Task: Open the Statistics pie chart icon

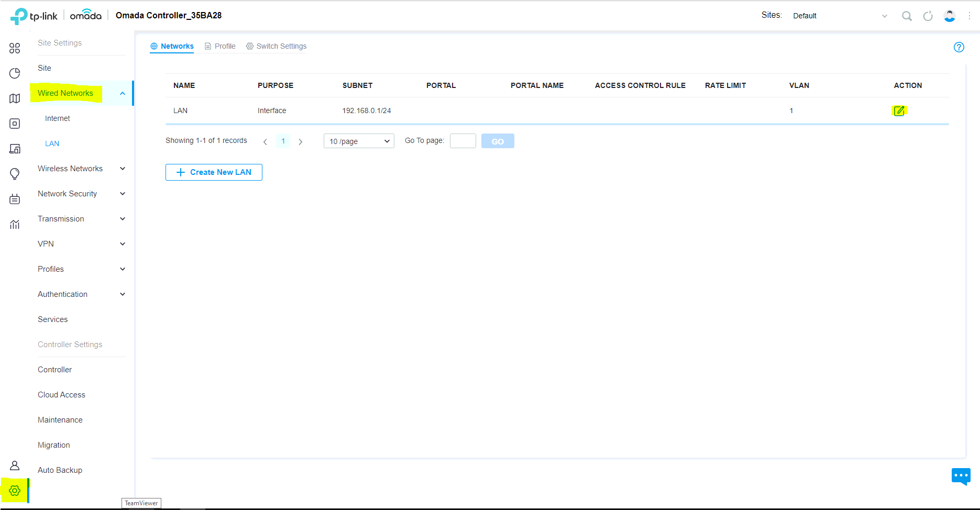Action: (15, 73)
